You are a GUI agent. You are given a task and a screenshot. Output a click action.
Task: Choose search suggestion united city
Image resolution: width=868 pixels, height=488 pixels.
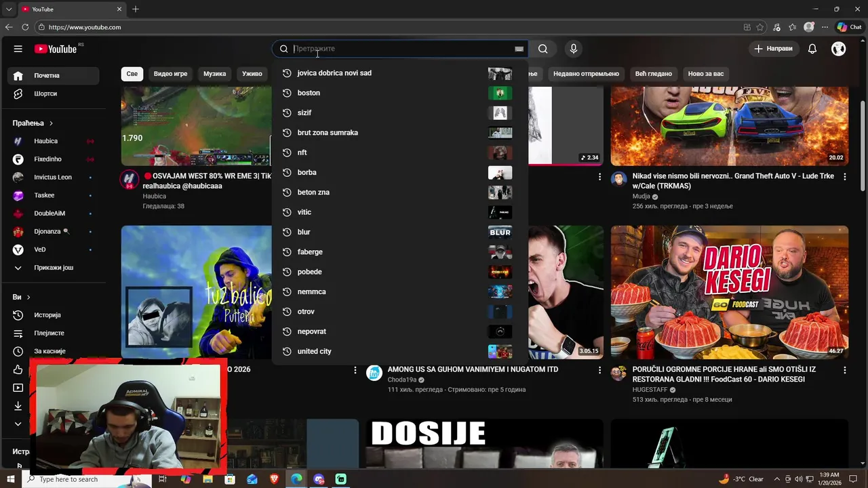point(399,352)
